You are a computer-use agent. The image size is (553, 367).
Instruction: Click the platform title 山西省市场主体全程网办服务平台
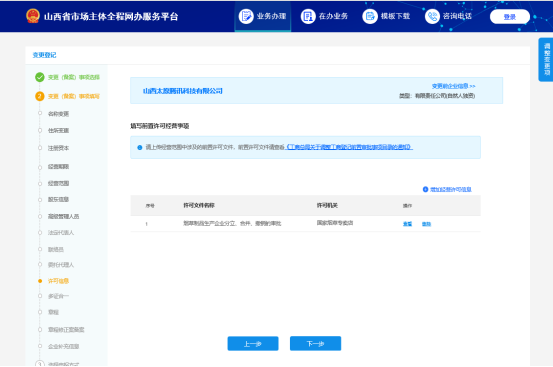pyautogui.click(x=111, y=16)
